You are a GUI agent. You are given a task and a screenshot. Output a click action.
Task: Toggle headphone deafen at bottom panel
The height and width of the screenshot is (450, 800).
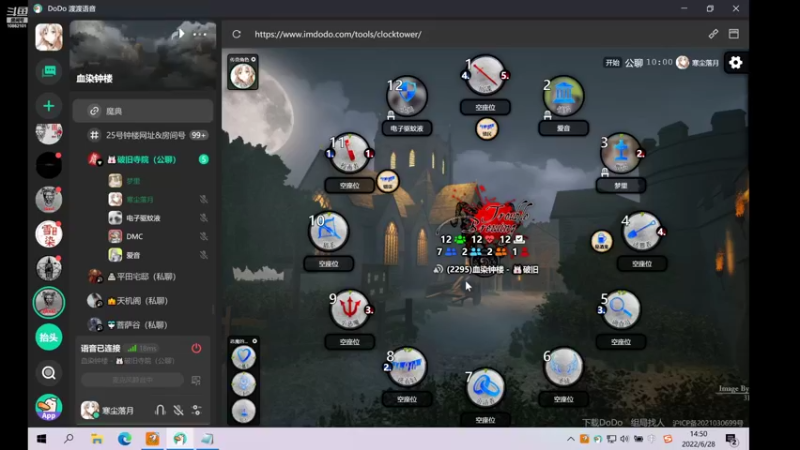[x=160, y=410]
